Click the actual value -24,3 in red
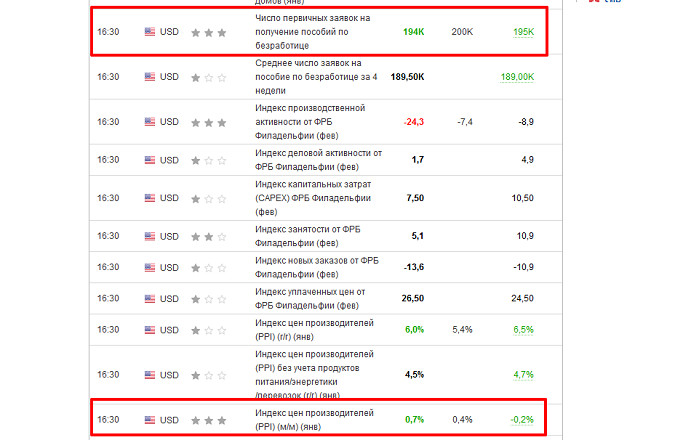This screenshot has height=440, width=675. click(414, 121)
